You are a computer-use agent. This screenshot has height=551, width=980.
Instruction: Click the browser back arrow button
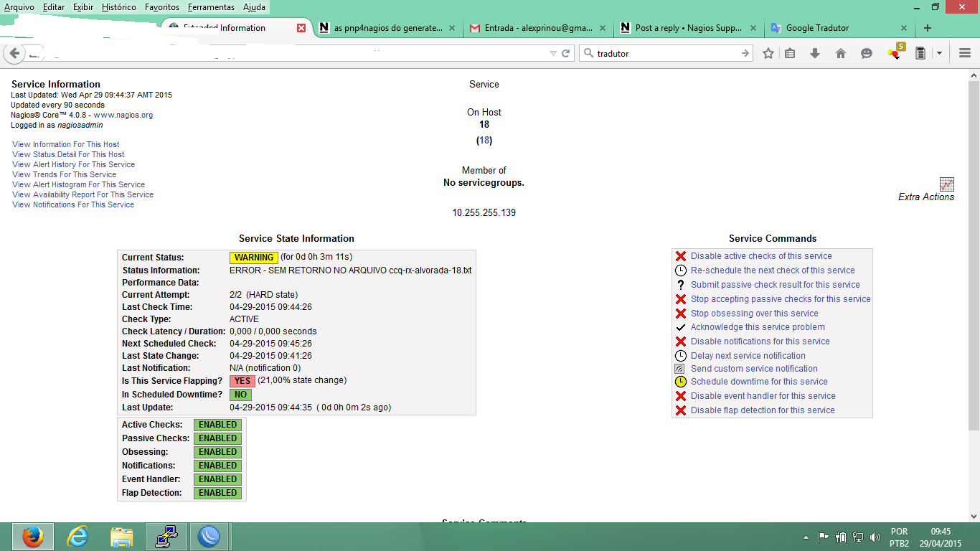click(15, 53)
